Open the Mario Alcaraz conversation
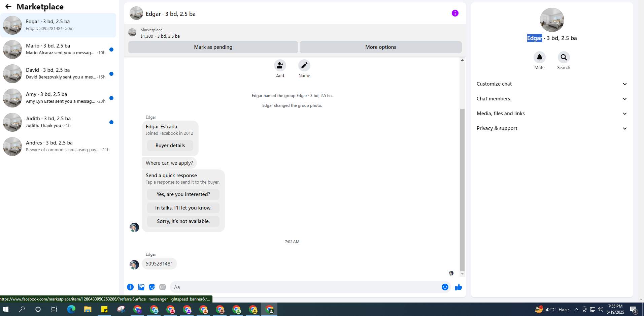 click(x=58, y=50)
